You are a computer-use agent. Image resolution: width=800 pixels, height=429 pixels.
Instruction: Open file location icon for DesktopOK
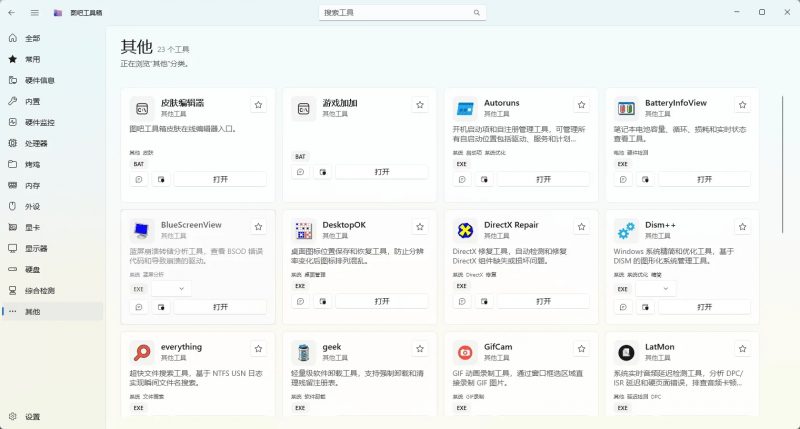click(323, 301)
